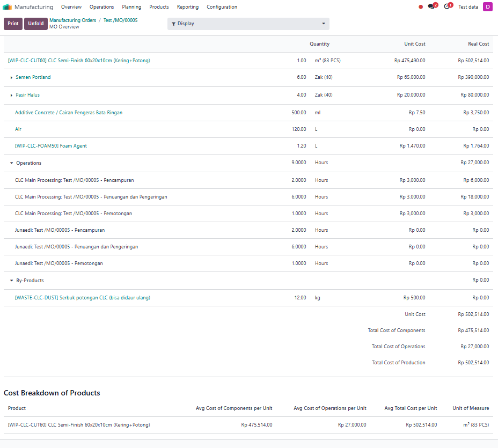
Task: Click the red recording status dot
Action: tap(421, 7)
